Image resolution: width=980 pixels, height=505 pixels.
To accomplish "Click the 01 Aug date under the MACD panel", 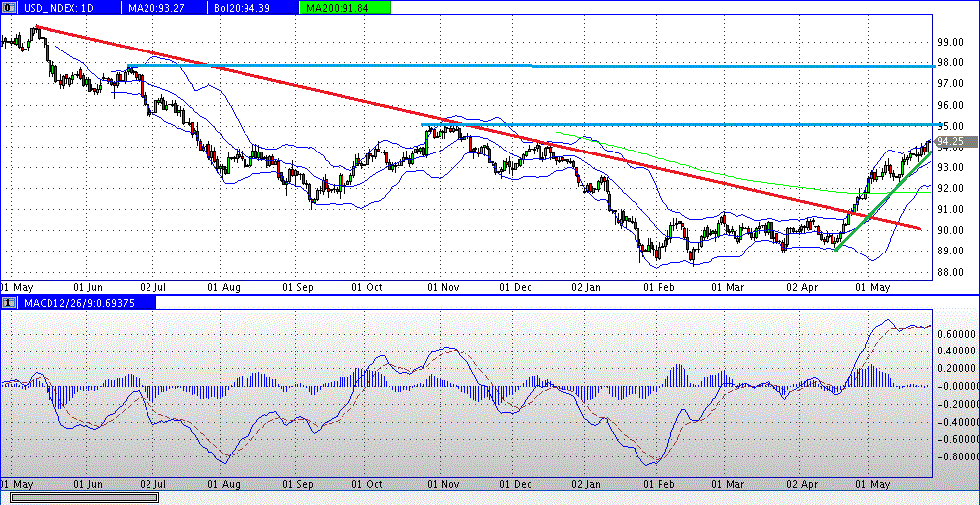I will click(x=225, y=485).
